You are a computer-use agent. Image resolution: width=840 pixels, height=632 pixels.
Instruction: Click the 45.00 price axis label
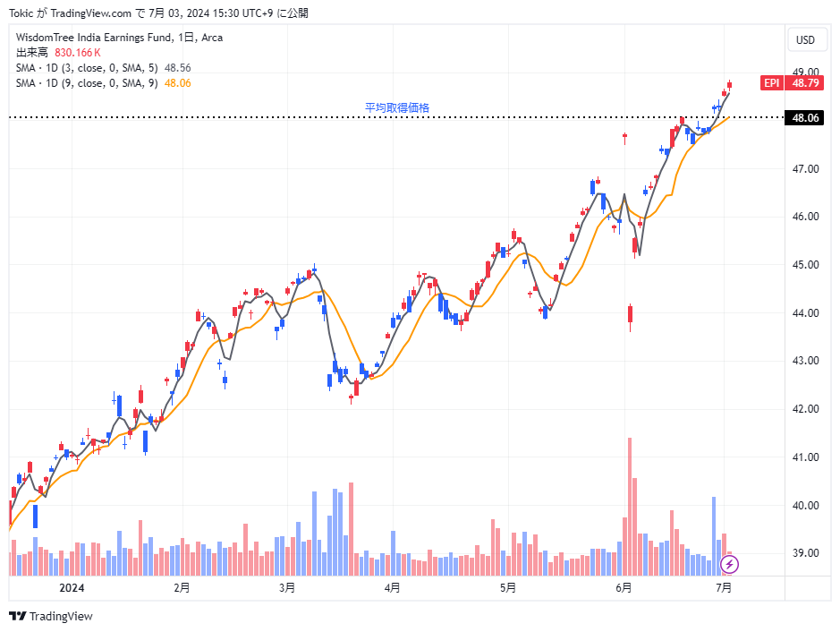(805, 265)
